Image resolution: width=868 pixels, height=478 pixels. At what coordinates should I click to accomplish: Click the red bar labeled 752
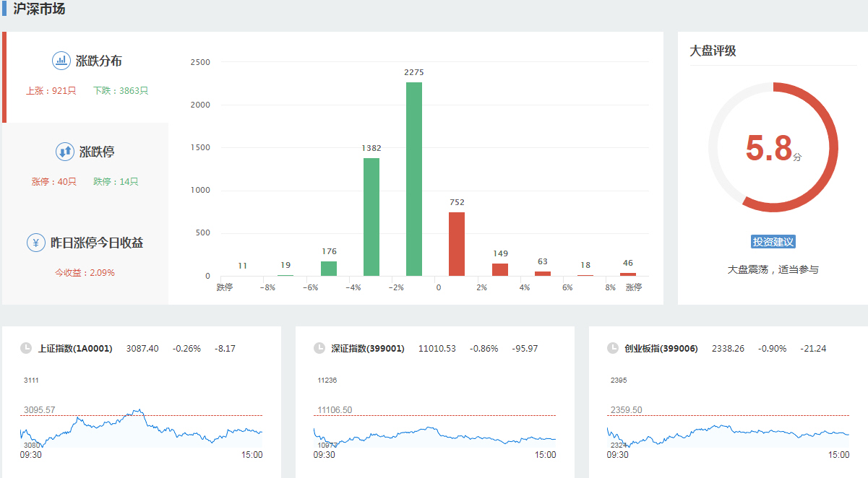tap(457, 244)
